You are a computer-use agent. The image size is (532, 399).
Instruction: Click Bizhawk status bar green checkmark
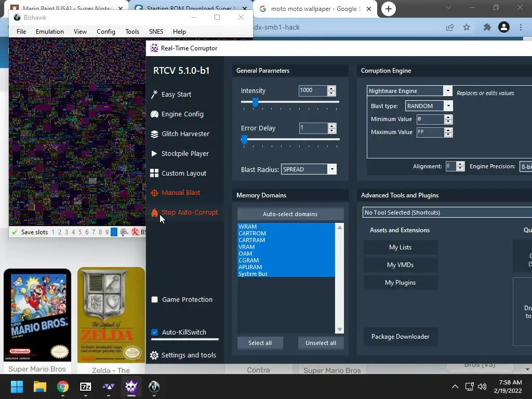pyautogui.click(x=14, y=232)
